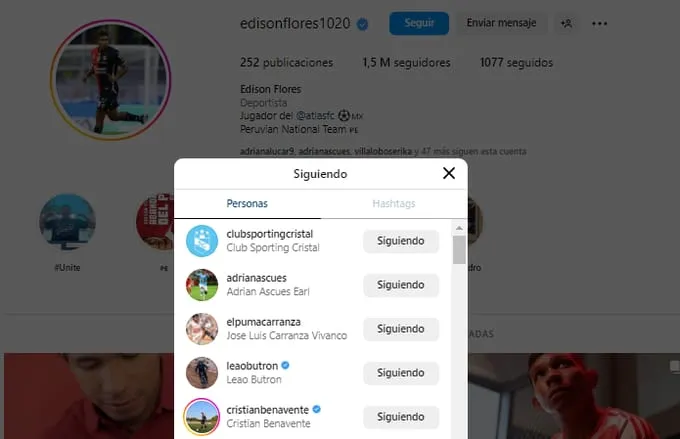680x439 pixels.
Task: Switch to the Personas tab
Action: coord(247,203)
